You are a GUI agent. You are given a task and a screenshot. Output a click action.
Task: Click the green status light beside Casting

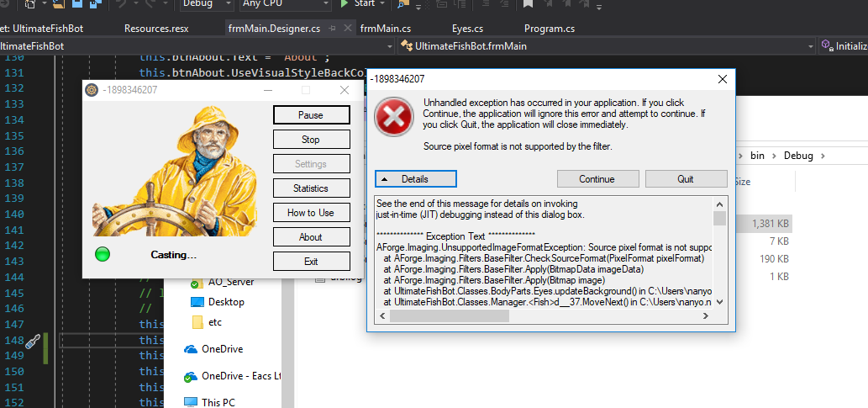click(x=103, y=254)
